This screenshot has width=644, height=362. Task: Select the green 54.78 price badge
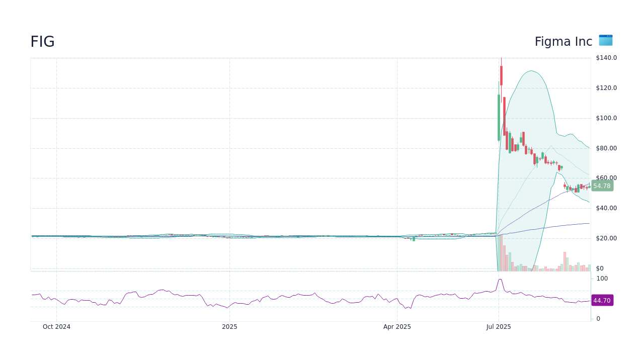pos(602,186)
